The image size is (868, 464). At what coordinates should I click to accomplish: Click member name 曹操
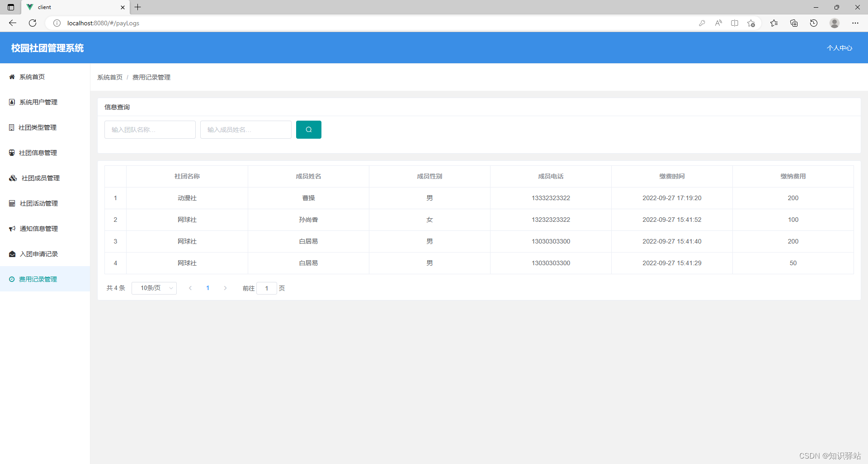pos(308,198)
